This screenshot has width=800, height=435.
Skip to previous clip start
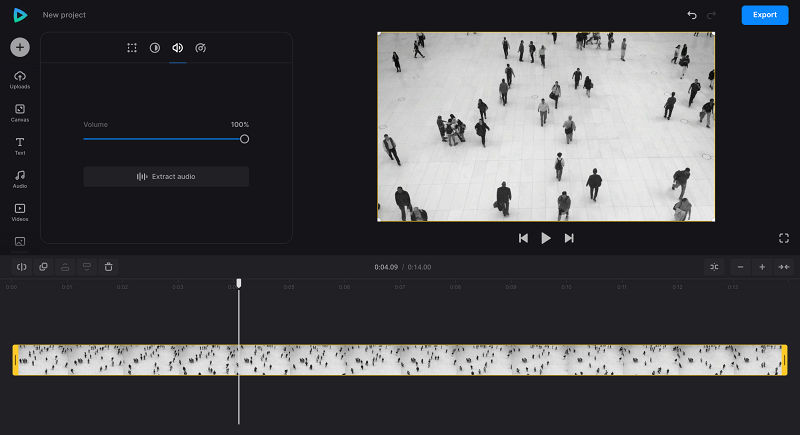523,238
